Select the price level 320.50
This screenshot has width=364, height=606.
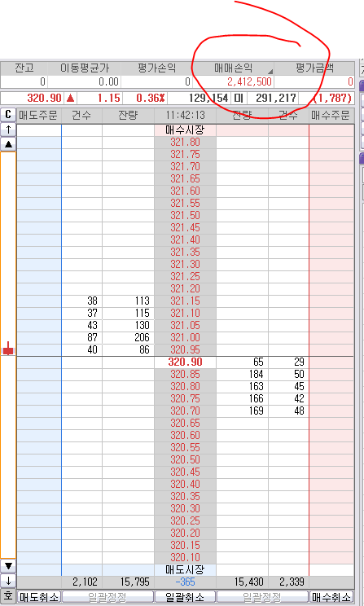click(185, 459)
